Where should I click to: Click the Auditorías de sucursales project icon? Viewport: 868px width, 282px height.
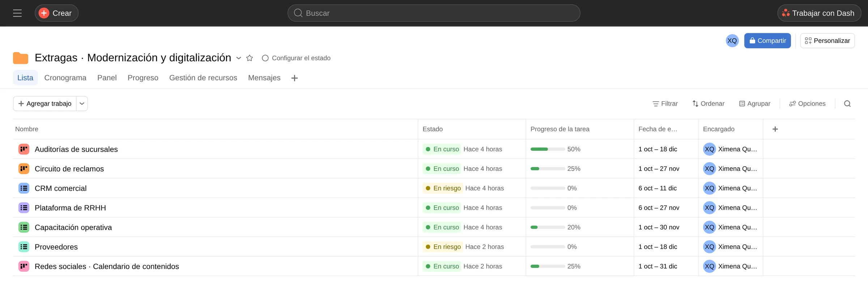click(x=24, y=149)
